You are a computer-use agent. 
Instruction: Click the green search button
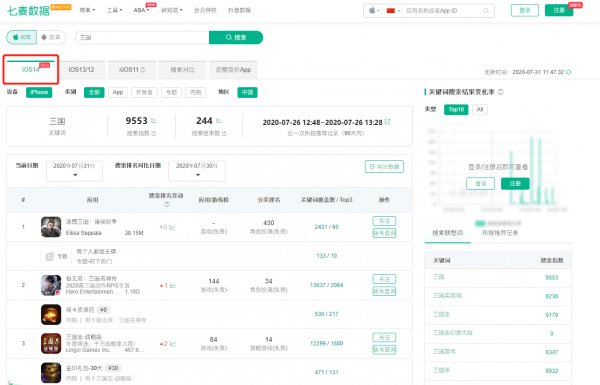236,37
